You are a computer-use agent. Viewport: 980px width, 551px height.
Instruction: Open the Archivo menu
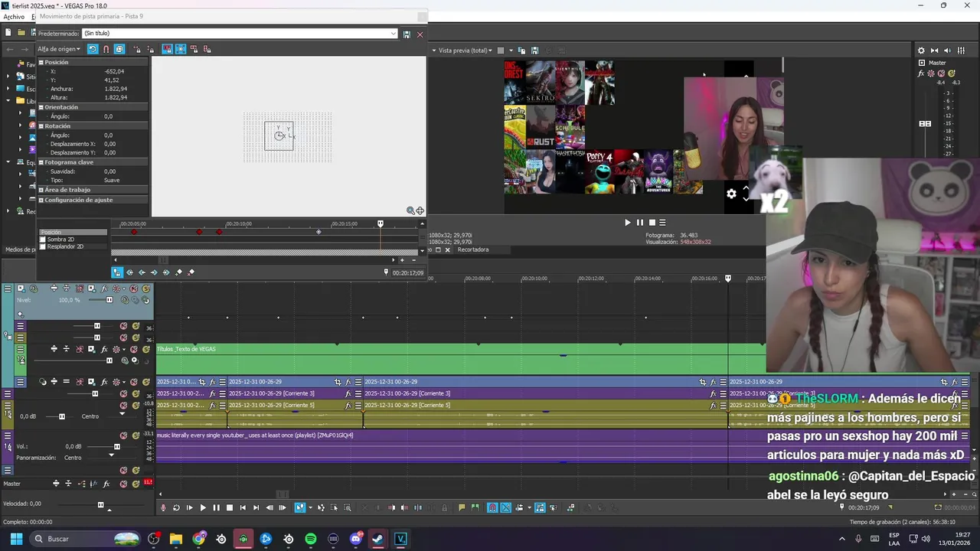[14, 16]
